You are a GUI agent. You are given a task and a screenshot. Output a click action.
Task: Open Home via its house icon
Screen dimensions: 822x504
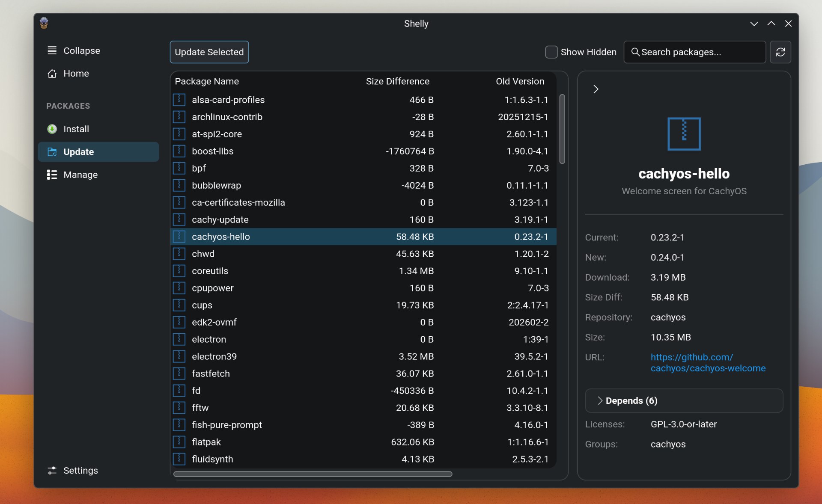pos(52,74)
